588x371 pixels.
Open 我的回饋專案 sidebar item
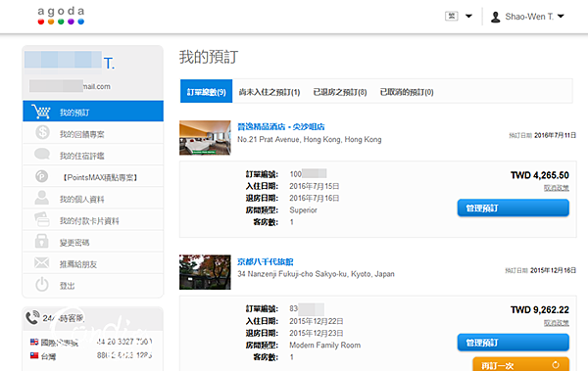click(93, 133)
